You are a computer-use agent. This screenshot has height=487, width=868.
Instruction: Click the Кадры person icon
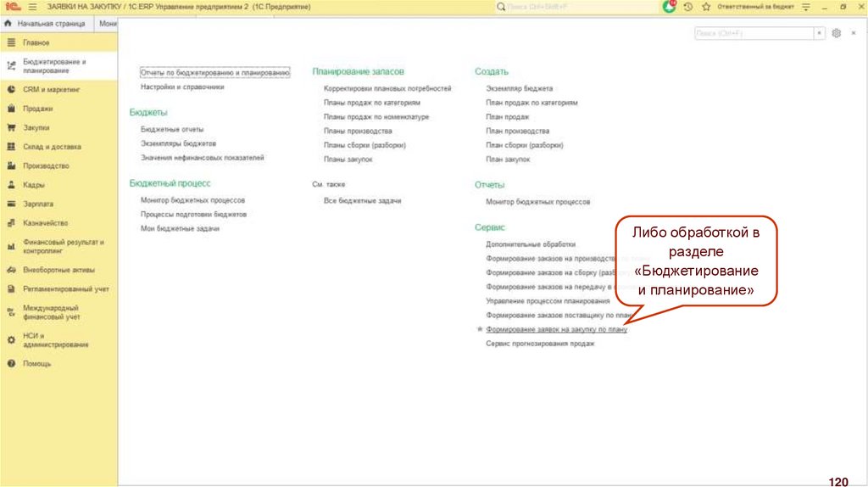(11, 185)
